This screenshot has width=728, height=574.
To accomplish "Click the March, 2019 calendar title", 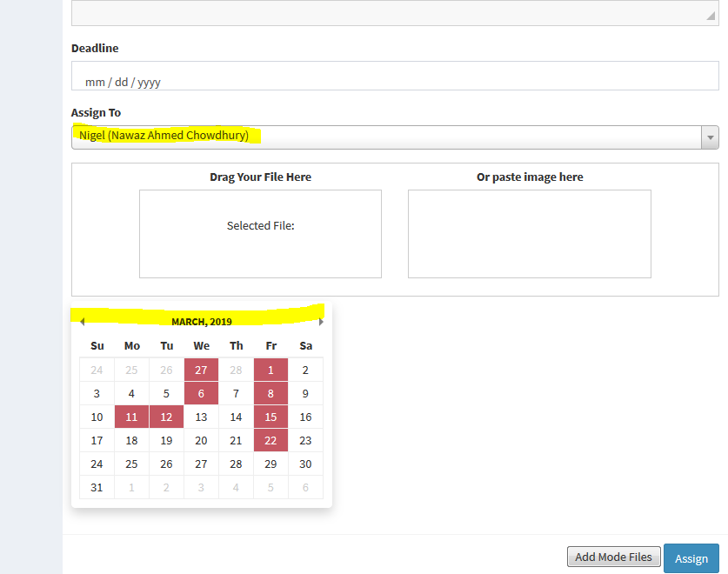I will tap(202, 322).
